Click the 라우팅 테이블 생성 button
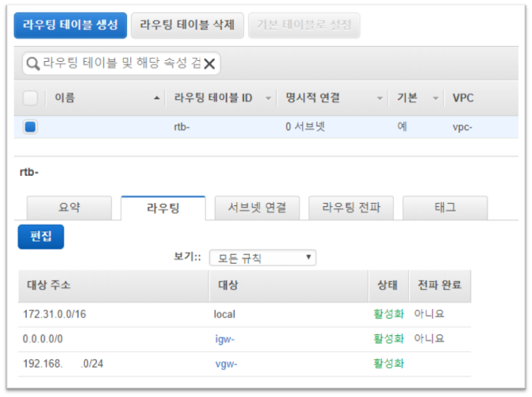Viewport: 532px width, 397px height. [70, 25]
